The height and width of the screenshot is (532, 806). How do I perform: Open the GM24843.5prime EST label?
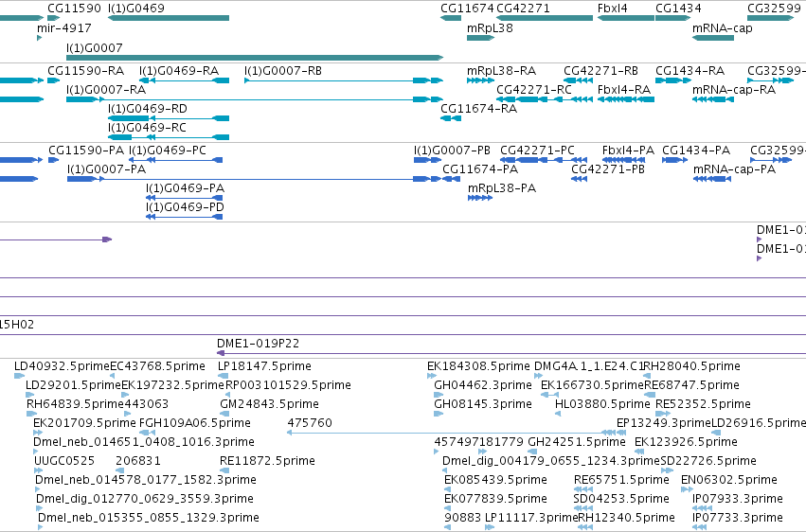269,404
